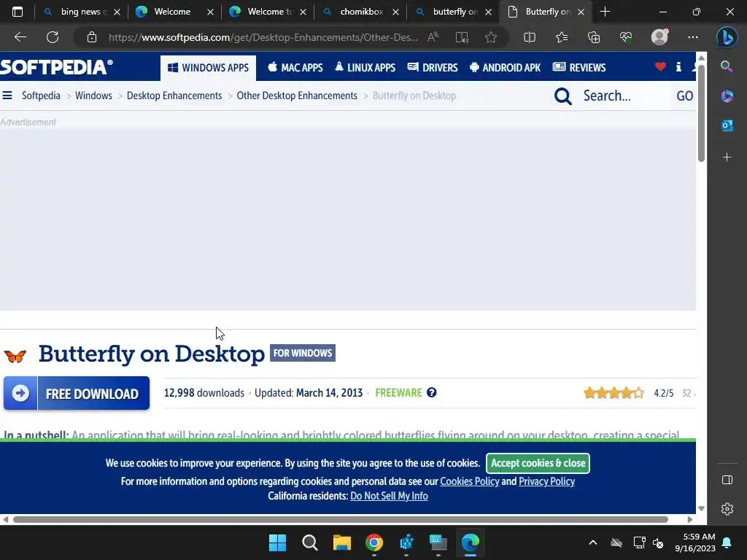Close the chomikbox tab
747x560 pixels.
(x=395, y=12)
